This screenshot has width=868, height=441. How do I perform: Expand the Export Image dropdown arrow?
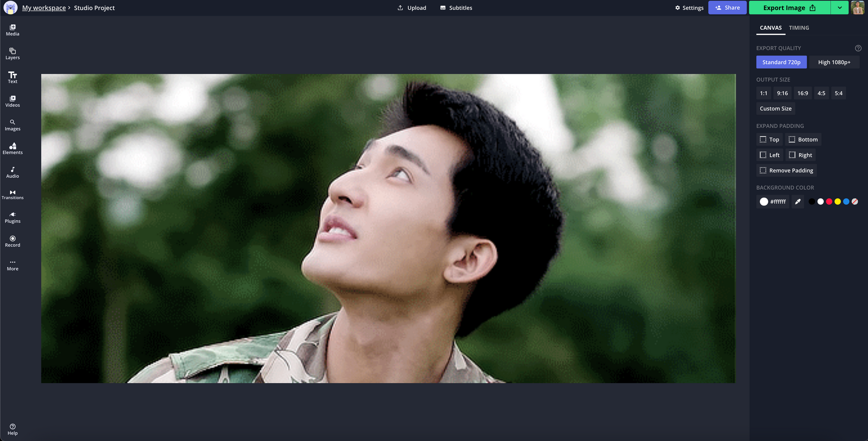(x=840, y=8)
